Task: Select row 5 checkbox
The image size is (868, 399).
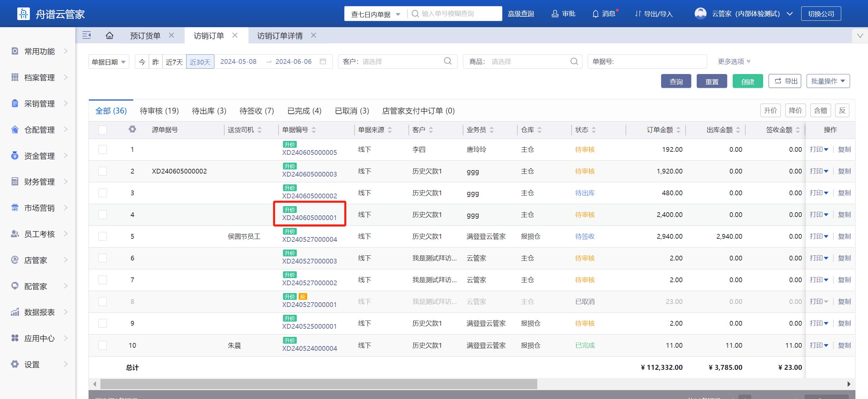Action: tap(102, 236)
